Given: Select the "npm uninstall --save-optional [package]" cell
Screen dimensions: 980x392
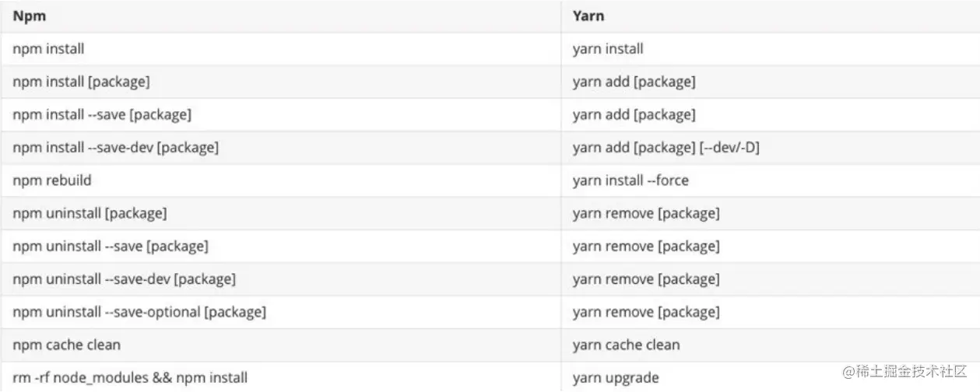Looking at the screenshot, I should pos(139,312).
